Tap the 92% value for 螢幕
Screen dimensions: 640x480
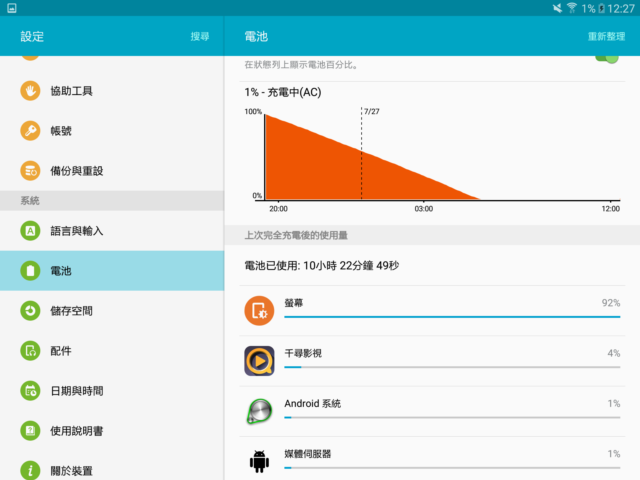click(x=611, y=303)
